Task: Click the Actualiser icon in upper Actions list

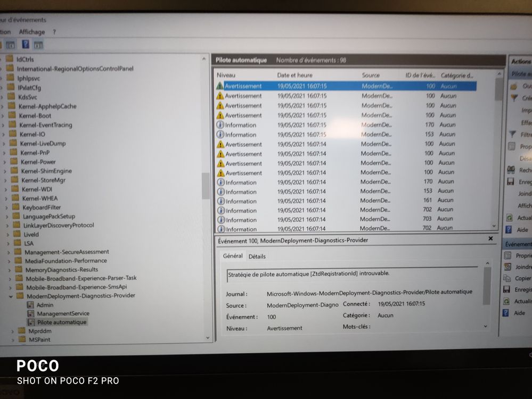Action: pos(510,218)
